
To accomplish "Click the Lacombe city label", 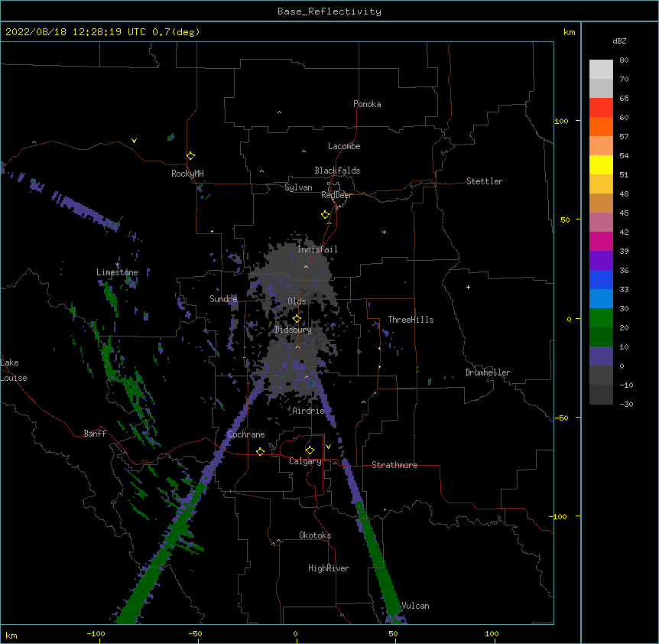I will 344,146.
